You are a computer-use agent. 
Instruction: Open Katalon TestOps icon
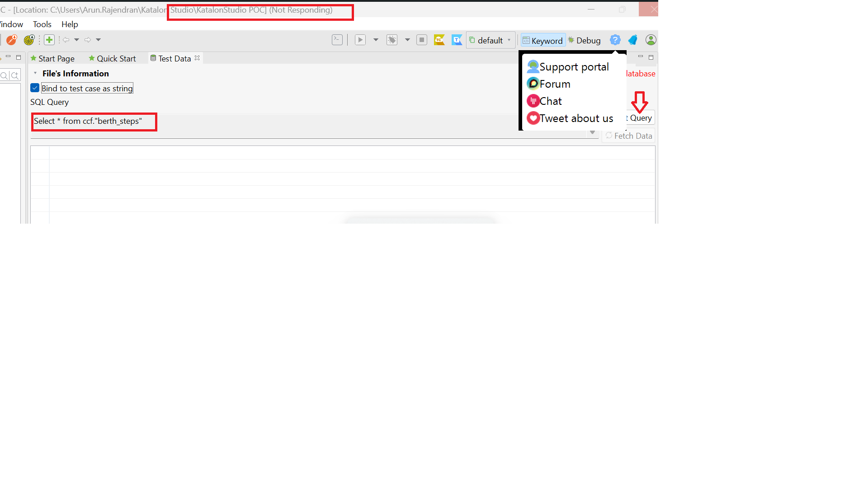click(x=457, y=40)
